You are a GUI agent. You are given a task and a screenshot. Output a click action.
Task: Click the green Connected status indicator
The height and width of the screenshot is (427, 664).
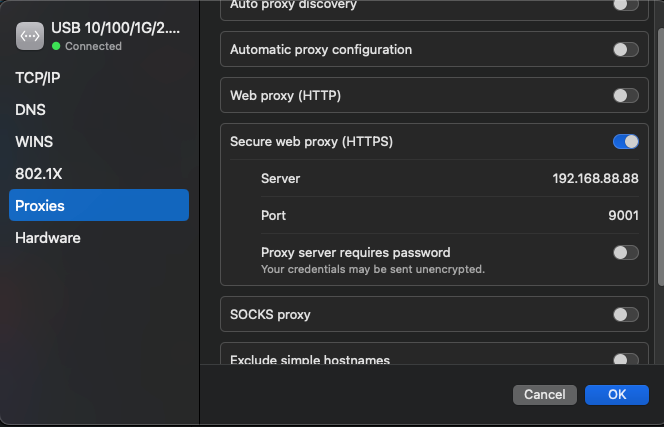pyautogui.click(x=56, y=46)
